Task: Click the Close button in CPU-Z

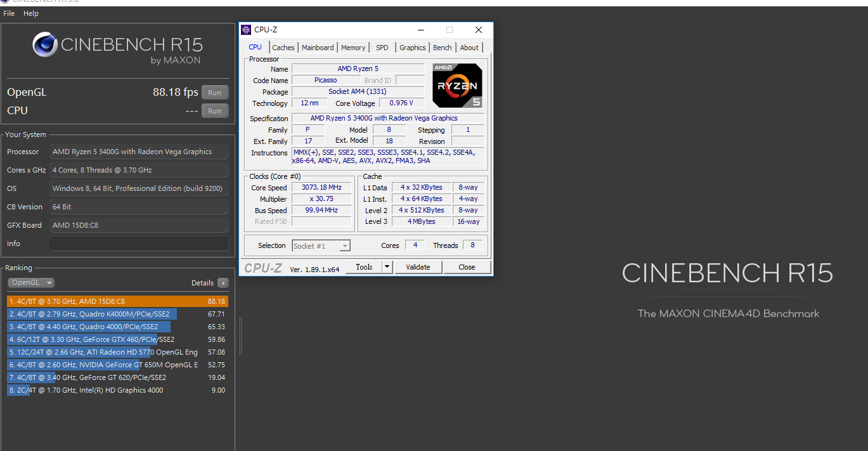Action: point(467,267)
